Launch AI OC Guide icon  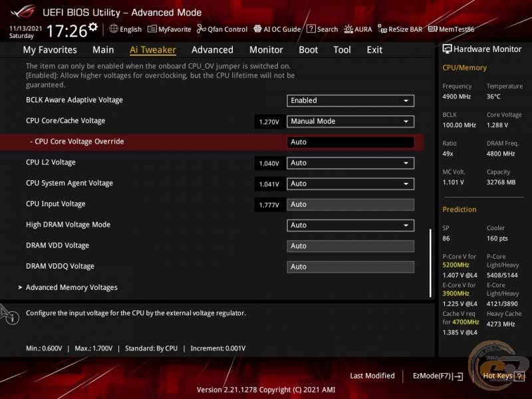257,29
